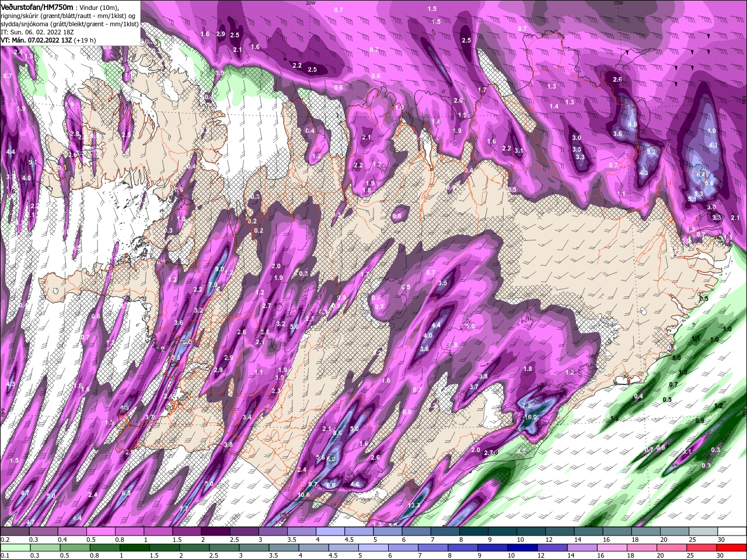Click the '9.7' precipitation value on the map

[313, 484]
